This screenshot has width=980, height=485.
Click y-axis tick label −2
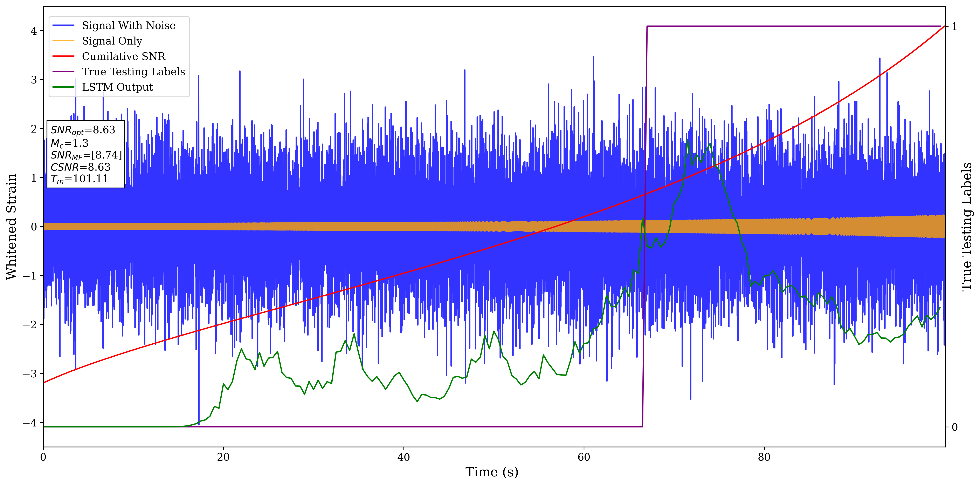click(x=30, y=325)
